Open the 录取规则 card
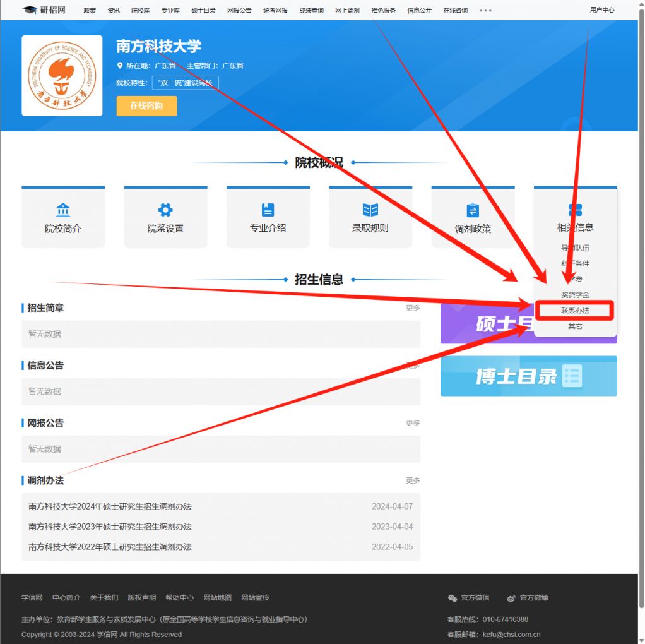645x644 pixels. [x=370, y=217]
